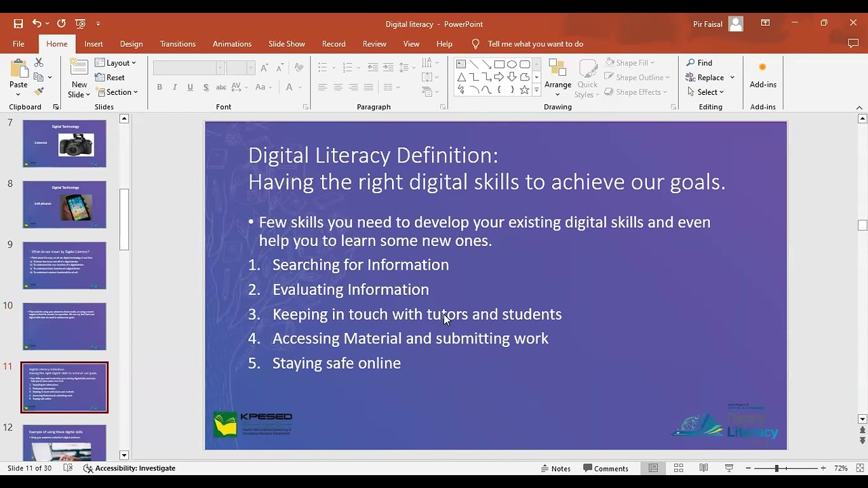
Task: Toggle Strikethrough formatting
Action: [221, 87]
